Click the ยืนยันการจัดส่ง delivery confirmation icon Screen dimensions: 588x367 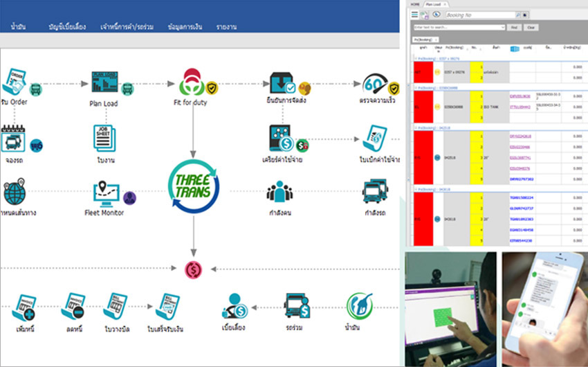tap(283, 82)
